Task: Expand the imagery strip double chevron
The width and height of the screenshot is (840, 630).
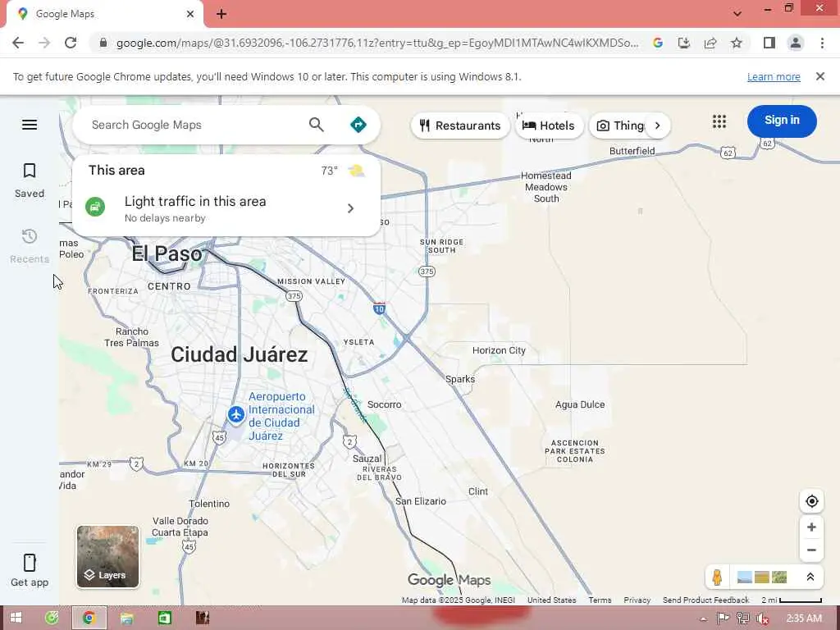Action: [810, 577]
